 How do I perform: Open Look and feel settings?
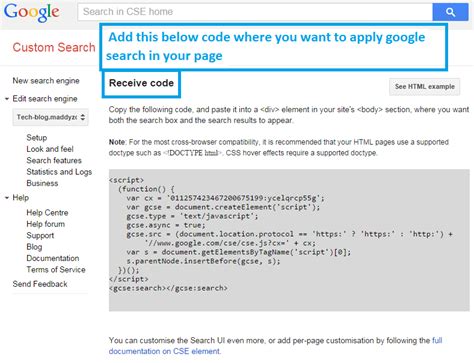(50, 149)
